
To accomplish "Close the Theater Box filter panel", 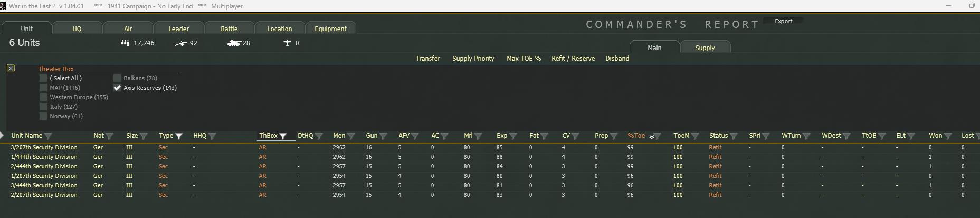I will coord(11,69).
